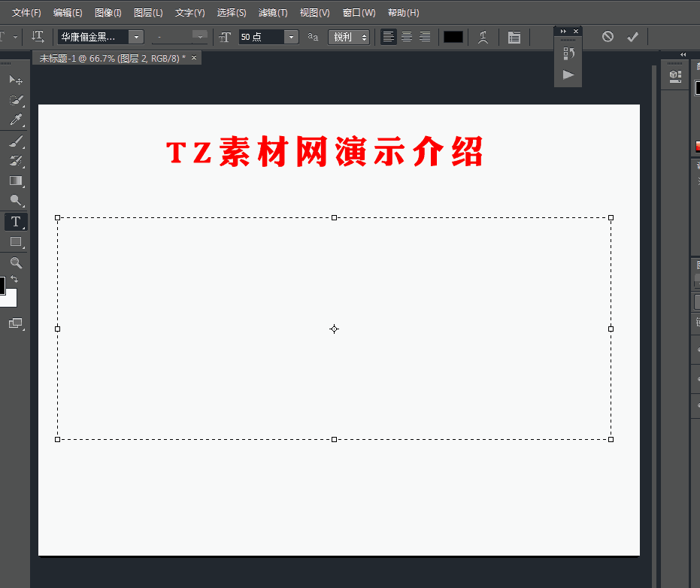Close the floating mini panel
Screen dimensions: 700x588
(x=576, y=32)
